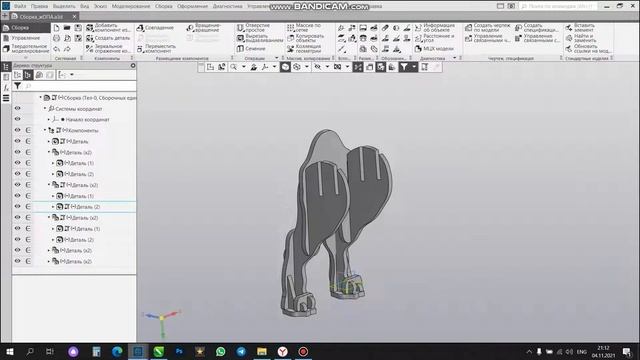Open a file using the folder icon
The image size is (640, 360).
pyautogui.click(x=67, y=28)
